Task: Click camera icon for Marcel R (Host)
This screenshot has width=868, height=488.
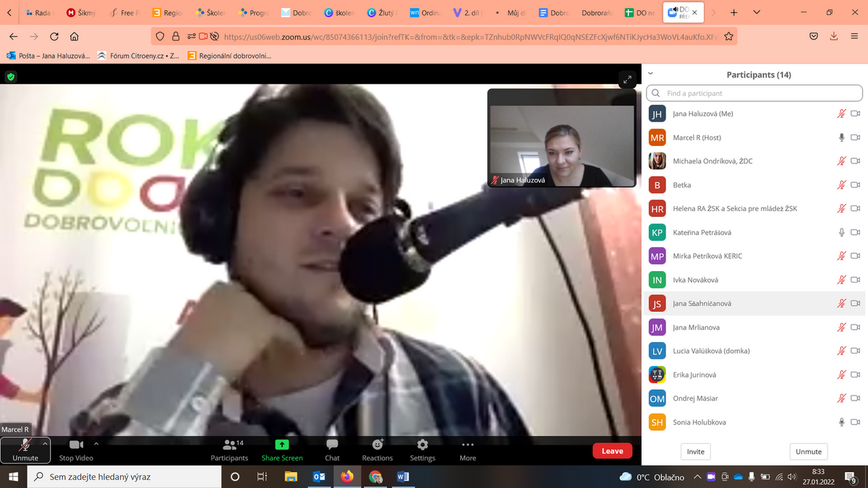Action: [855, 137]
